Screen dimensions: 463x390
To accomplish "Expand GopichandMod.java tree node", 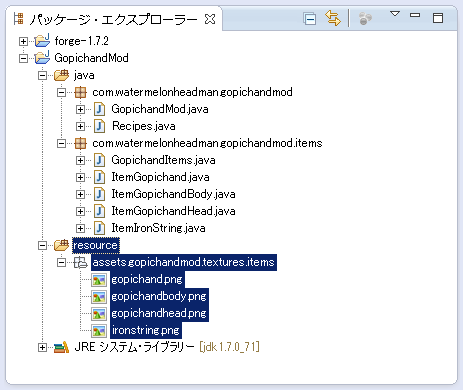I will pyautogui.click(x=80, y=109).
